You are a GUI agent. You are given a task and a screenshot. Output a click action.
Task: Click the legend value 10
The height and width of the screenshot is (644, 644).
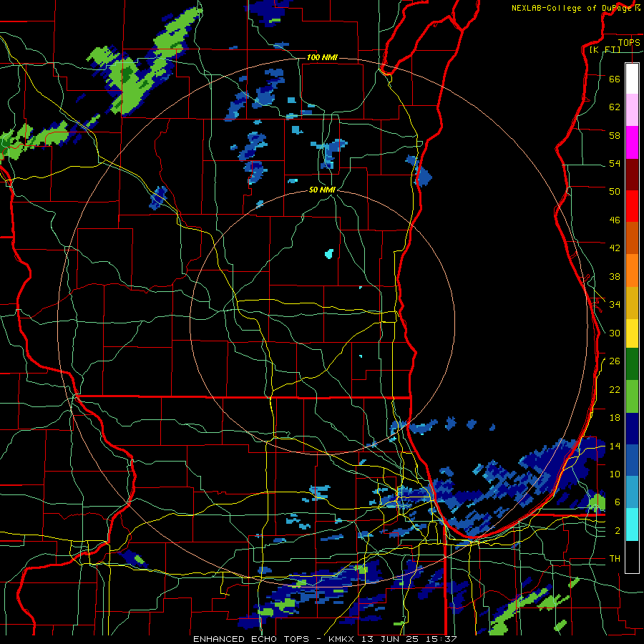615,474
